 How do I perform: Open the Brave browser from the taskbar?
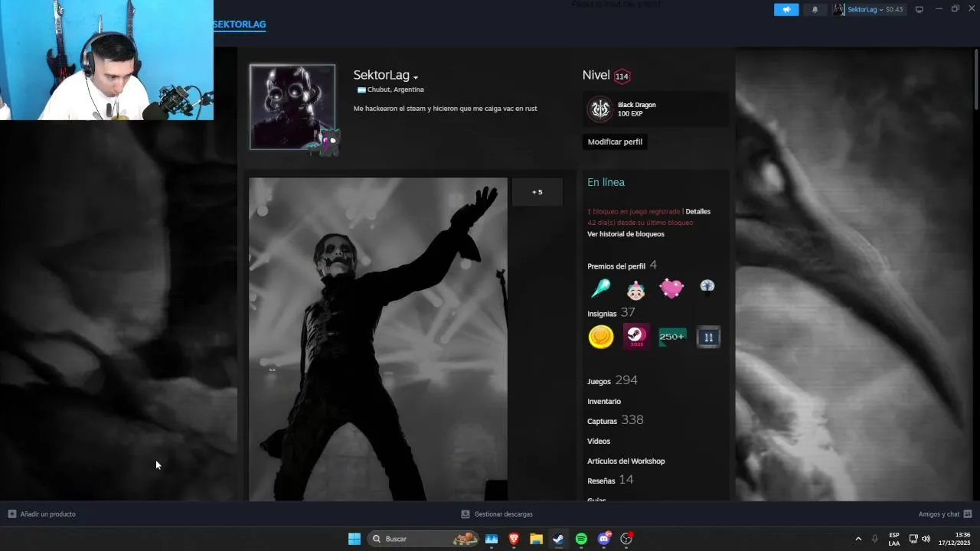tap(514, 539)
